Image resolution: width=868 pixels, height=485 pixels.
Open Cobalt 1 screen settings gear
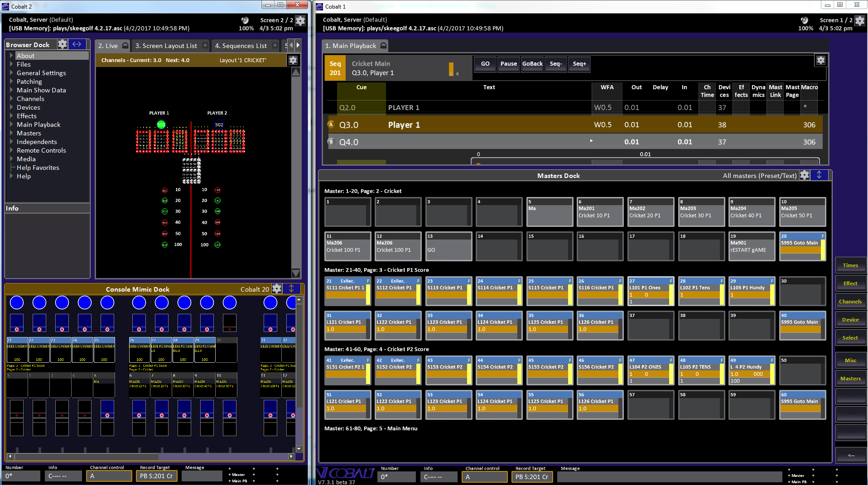860,21
